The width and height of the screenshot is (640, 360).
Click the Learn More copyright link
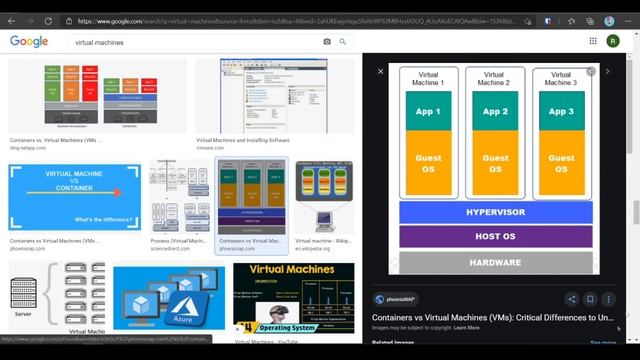[466, 328]
